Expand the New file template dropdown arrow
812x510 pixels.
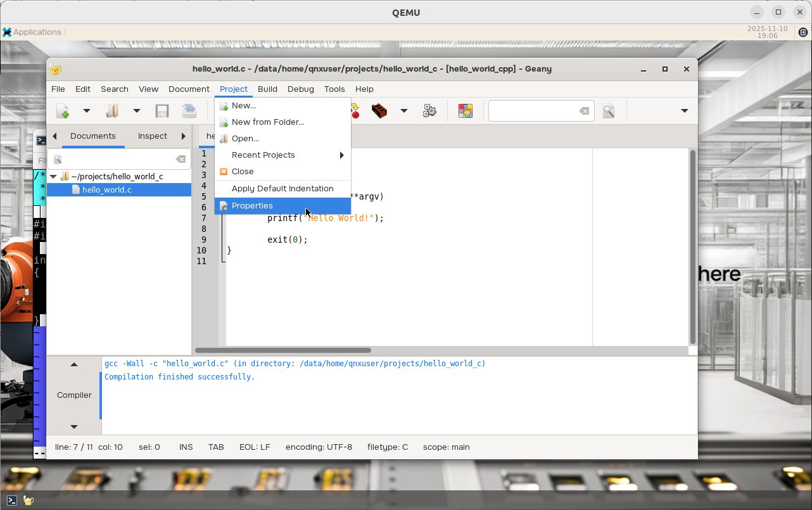[87, 111]
